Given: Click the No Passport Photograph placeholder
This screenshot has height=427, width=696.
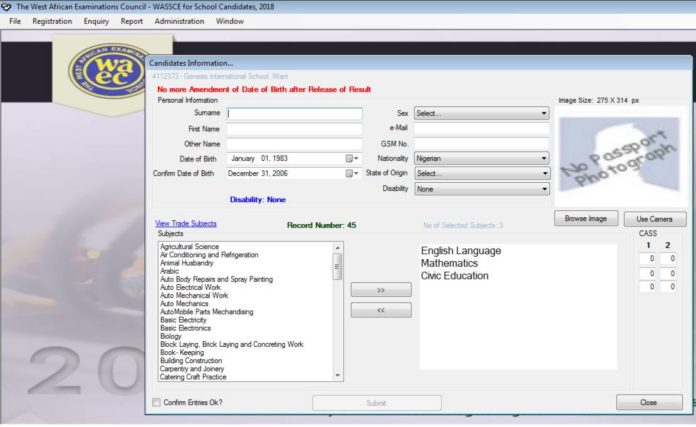Looking at the screenshot, I should [x=619, y=154].
